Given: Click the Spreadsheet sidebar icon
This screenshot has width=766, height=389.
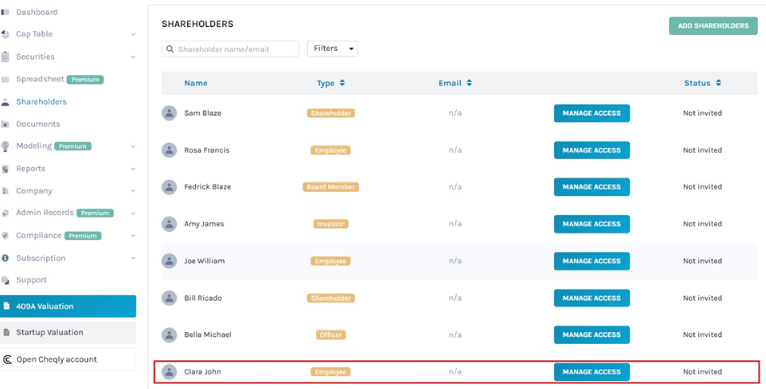Looking at the screenshot, I should coord(5,79).
